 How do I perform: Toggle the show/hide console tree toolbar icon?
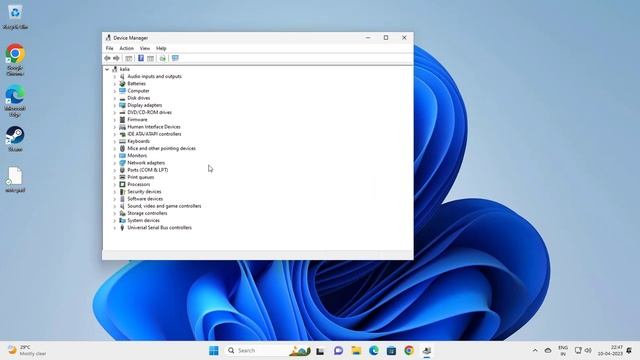point(129,58)
